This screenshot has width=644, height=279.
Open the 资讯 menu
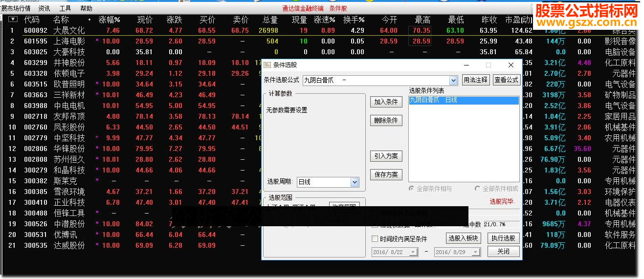pyautogui.click(x=44, y=8)
